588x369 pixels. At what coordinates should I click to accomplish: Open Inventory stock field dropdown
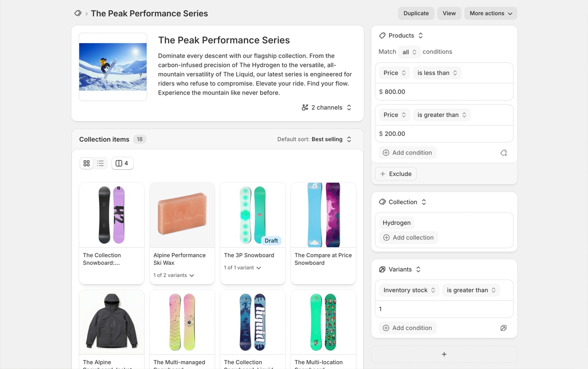coord(409,290)
